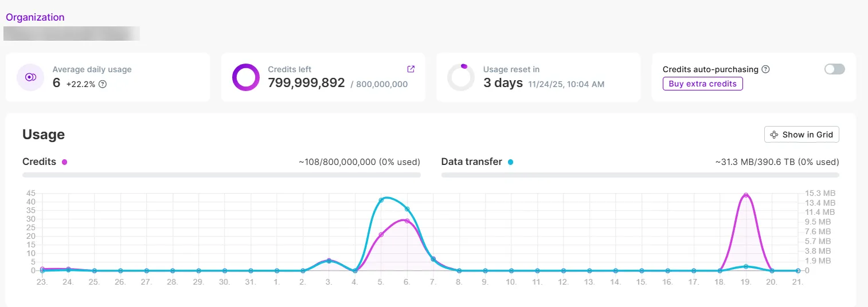Click the '1.' date axis label
868x307 pixels.
(276, 282)
